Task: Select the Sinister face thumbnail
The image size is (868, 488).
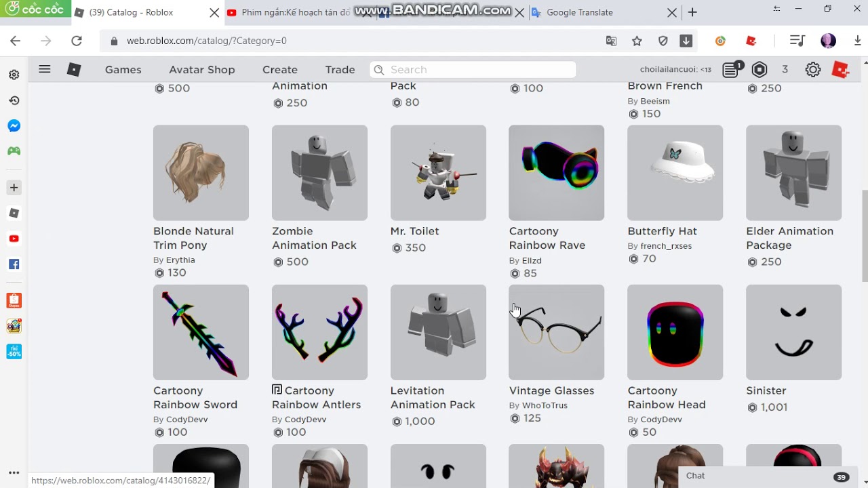Action: point(793,332)
